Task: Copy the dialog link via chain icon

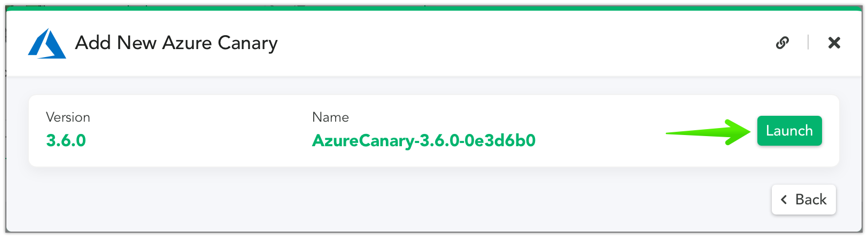Action: coord(782,43)
